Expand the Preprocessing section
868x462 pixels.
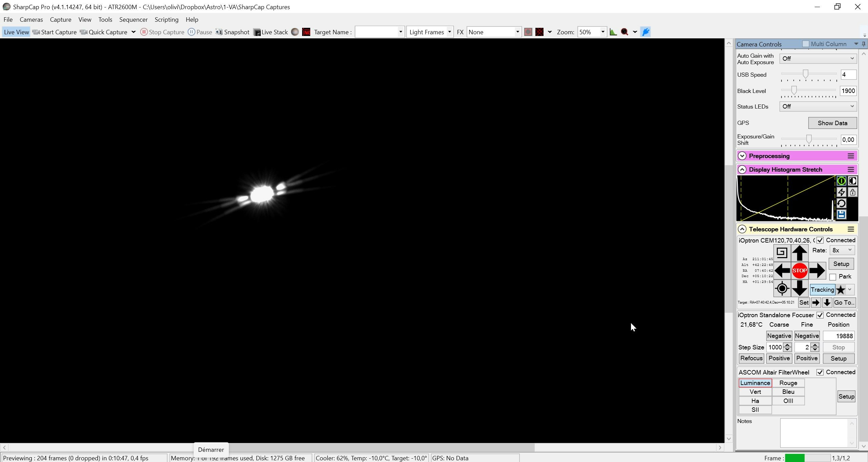pos(742,156)
